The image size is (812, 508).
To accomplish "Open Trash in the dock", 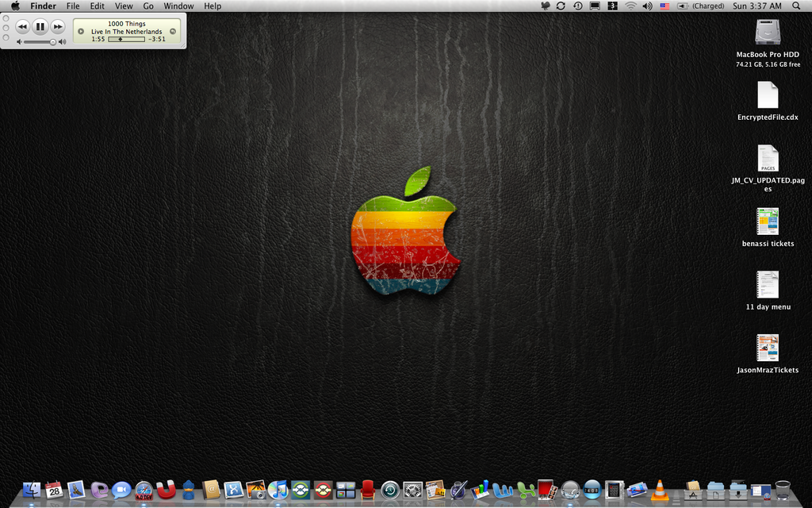I will click(x=783, y=490).
